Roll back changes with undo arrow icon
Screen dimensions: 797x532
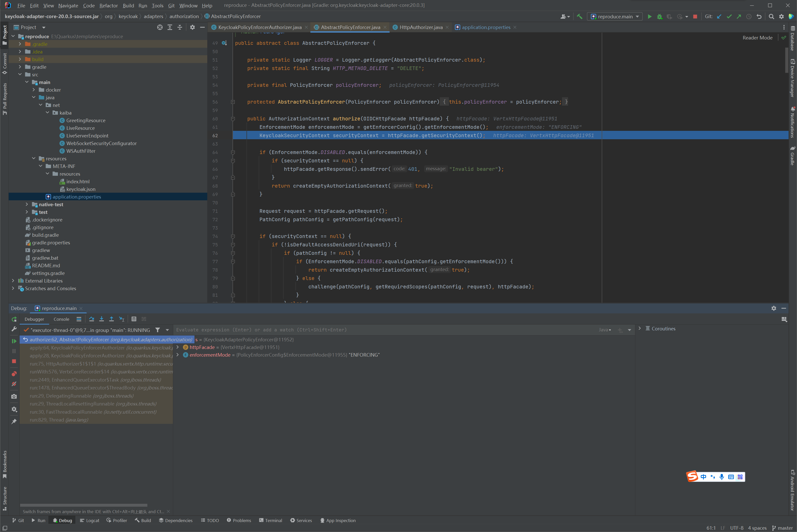click(759, 16)
